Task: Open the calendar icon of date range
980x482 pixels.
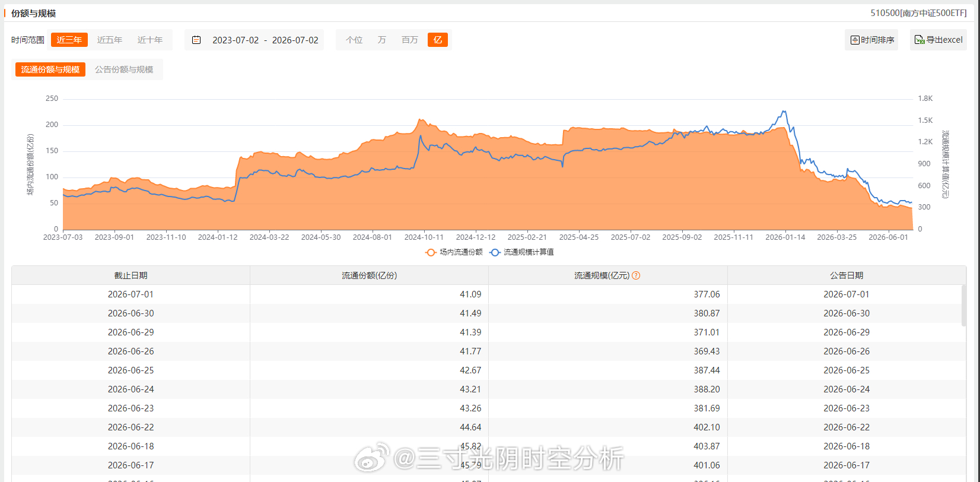Action: [196, 40]
